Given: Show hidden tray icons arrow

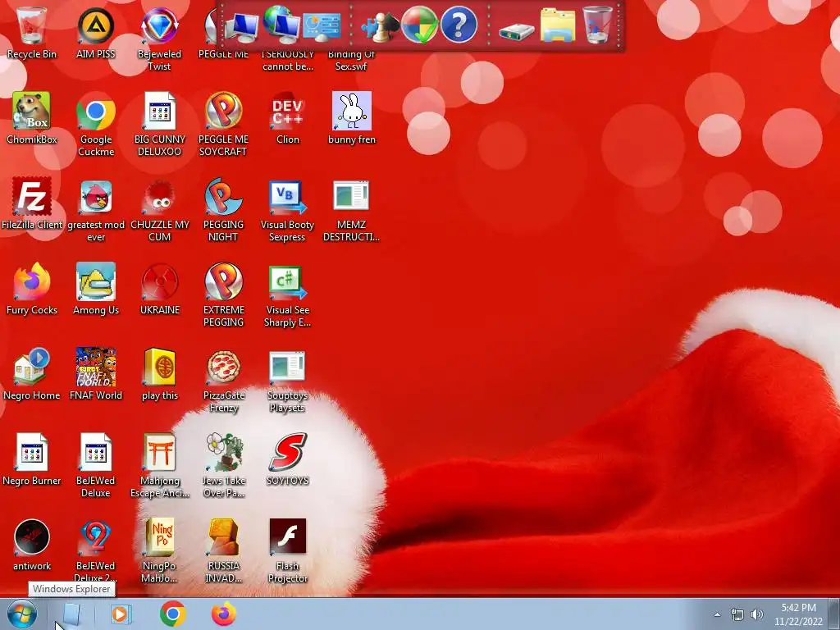Looking at the screenshot, I should (717, 614).
